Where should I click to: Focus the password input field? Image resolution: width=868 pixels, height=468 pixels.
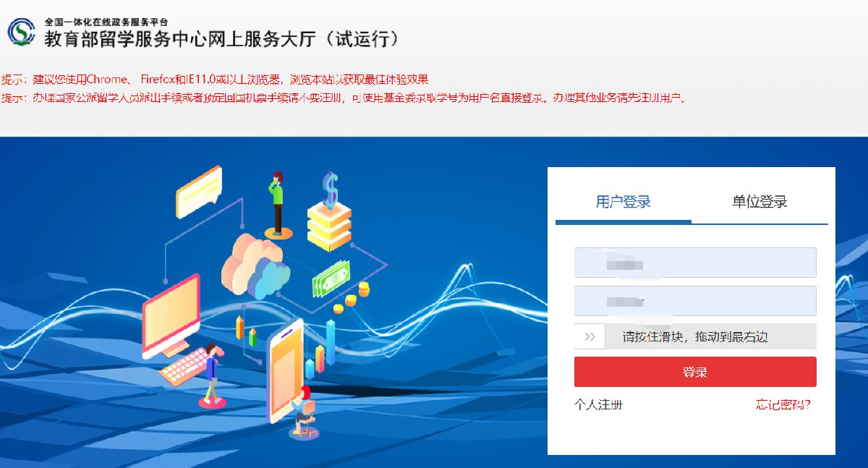pos(695,301)
